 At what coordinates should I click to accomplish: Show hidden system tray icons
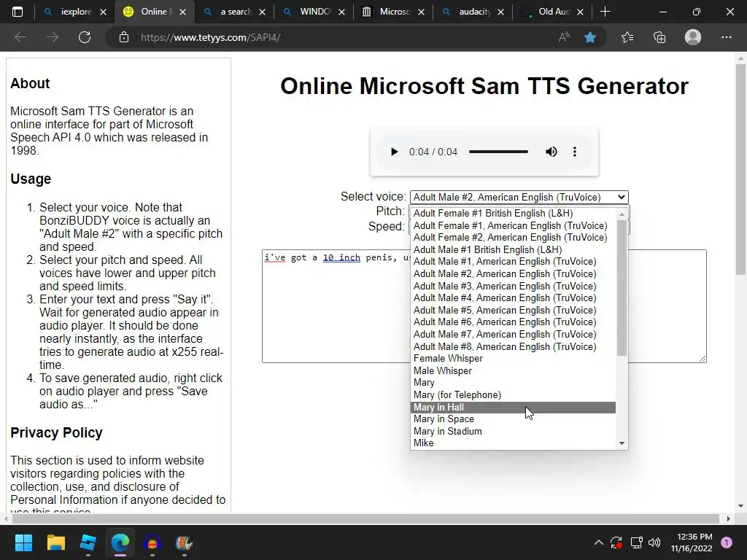[x=599, y=542]
